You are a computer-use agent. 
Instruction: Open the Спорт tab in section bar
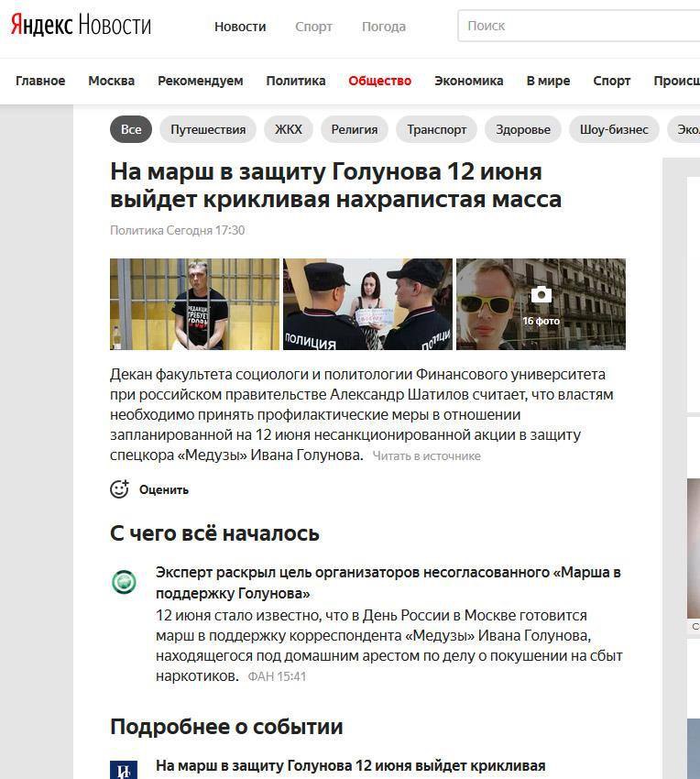click(611, 81)
